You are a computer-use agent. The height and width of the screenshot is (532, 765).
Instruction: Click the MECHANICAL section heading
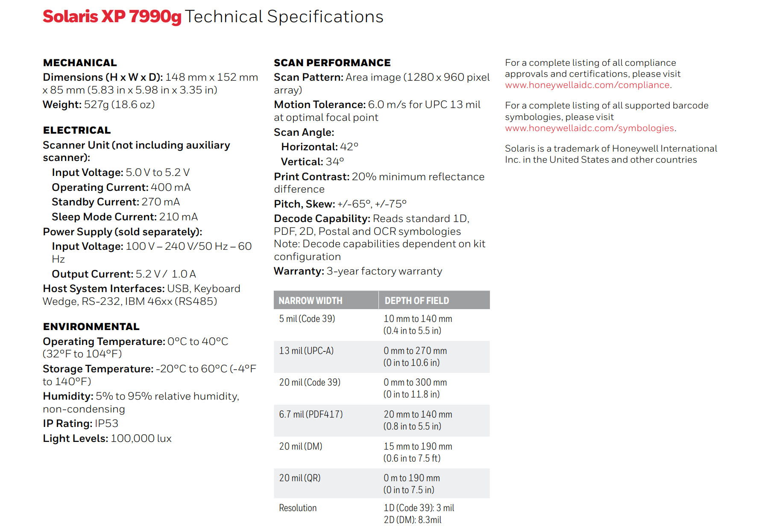point(80,63)
